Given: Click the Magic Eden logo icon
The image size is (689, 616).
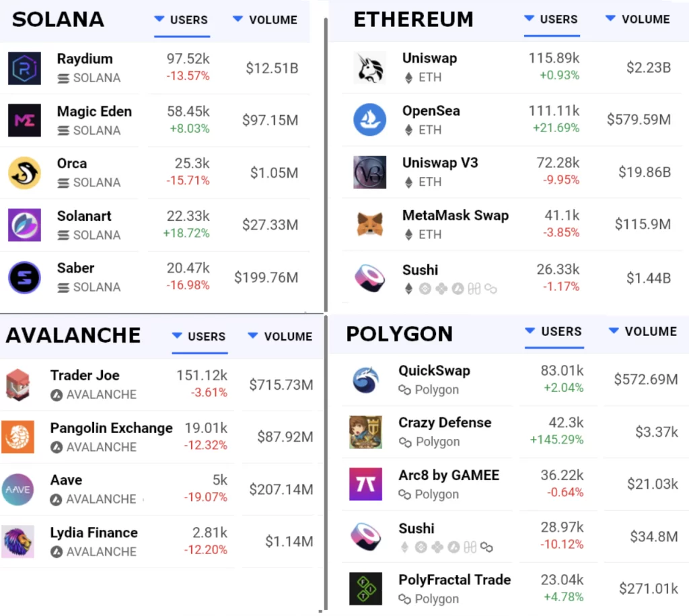Looking at the screenshot, I should pos(24,121).
